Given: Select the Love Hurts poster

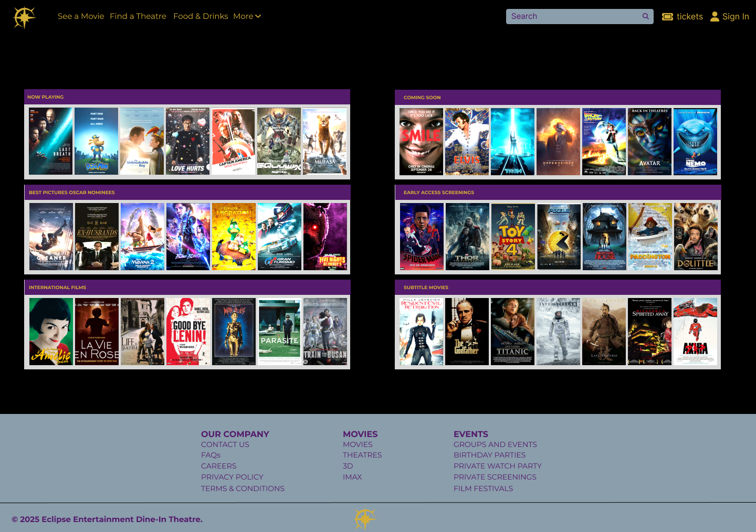Looking at the screenshot, I should tap(188, 141).
